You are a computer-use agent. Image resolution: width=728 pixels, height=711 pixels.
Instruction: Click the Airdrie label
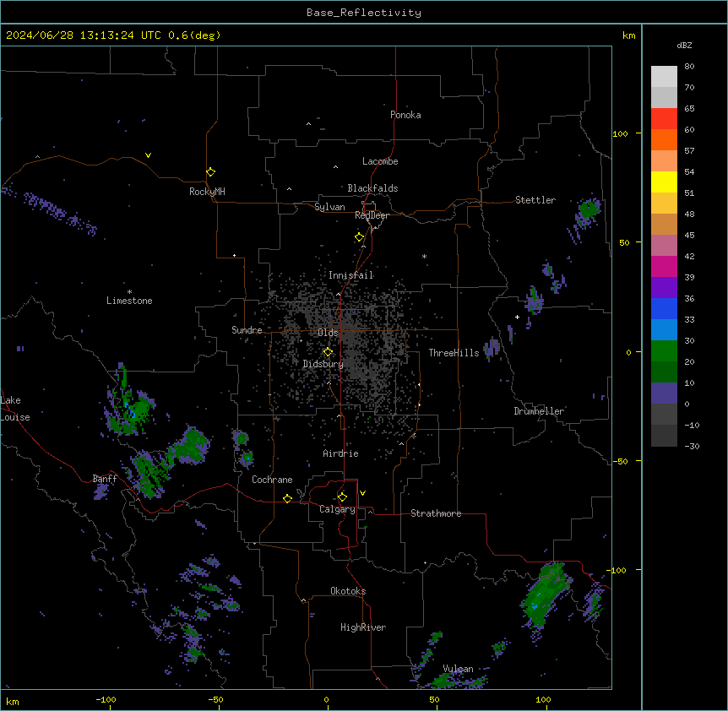(341, 453)
